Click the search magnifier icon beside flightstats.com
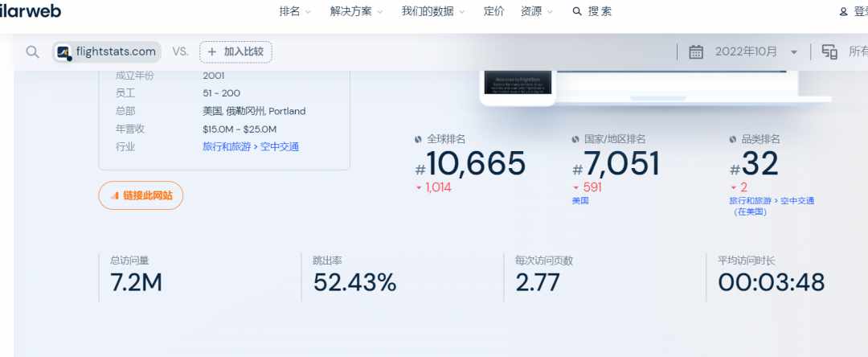Image resolution: width=868 pixels, height=357 pixels. click(33, 52)
